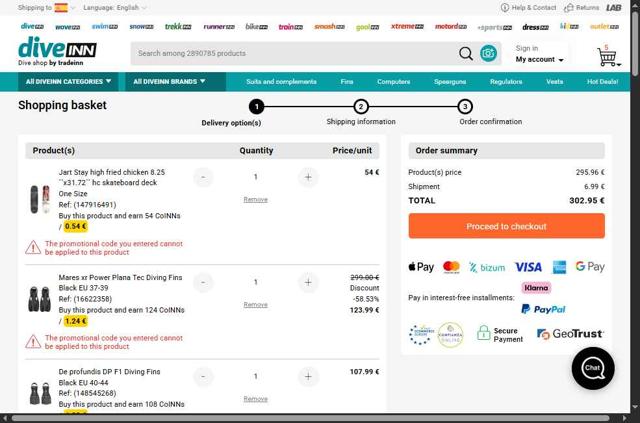Open the Fins category
640x423 pixels.
(x=347, y=82)
